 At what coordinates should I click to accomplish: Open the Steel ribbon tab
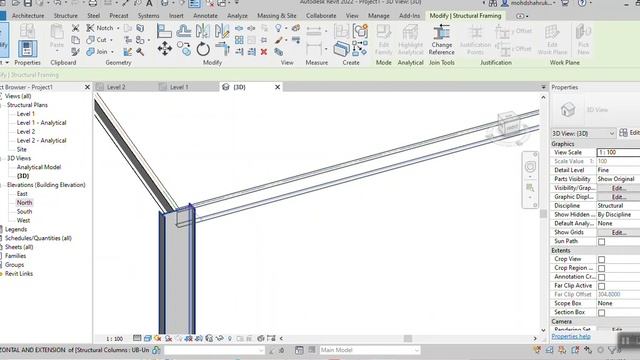93,16
